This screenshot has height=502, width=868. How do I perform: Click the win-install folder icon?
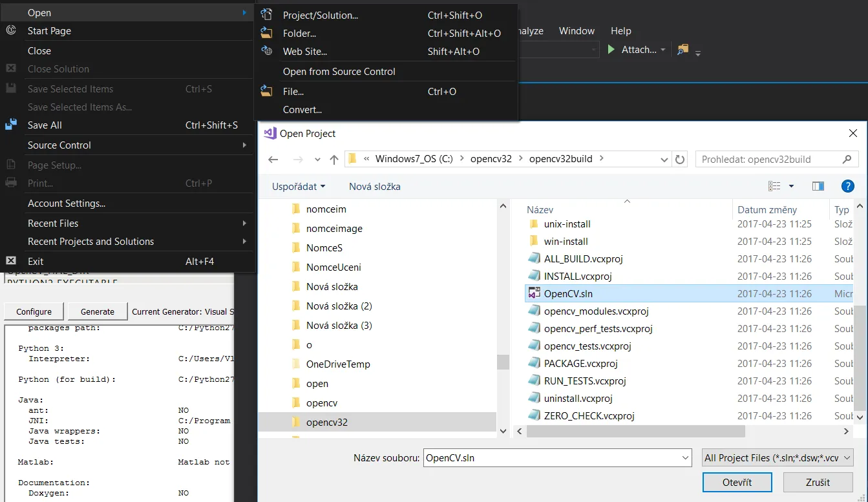534,241
